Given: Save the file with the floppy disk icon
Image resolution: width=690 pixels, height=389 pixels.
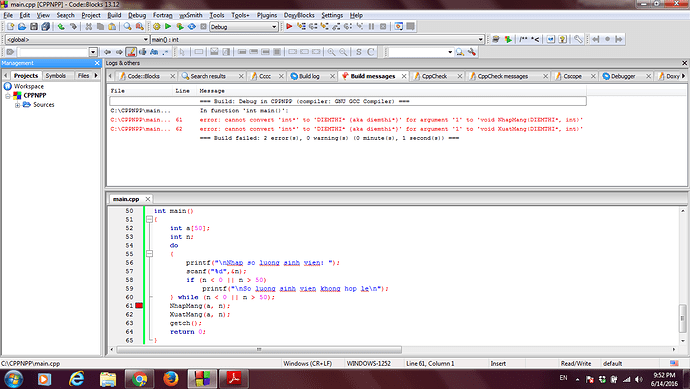Looking at the screenshot, I should click(33, 27).
